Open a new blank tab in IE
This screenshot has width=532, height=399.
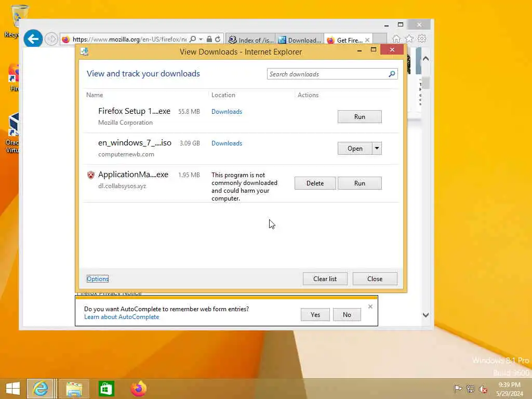click(x=380, y=39)
